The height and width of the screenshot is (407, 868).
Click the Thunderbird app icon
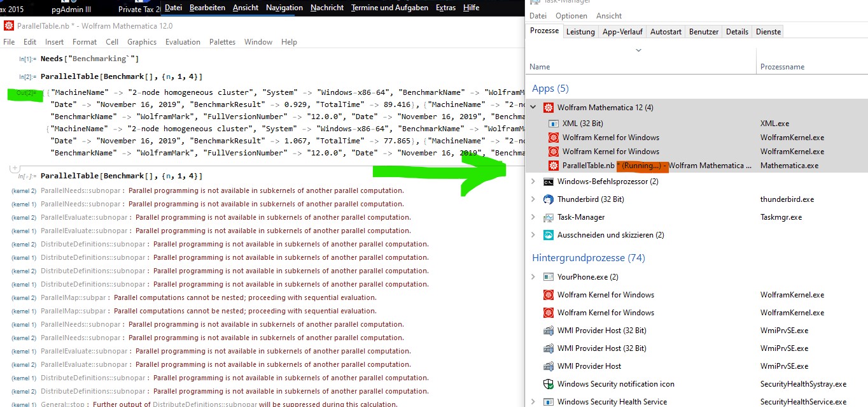549,199
